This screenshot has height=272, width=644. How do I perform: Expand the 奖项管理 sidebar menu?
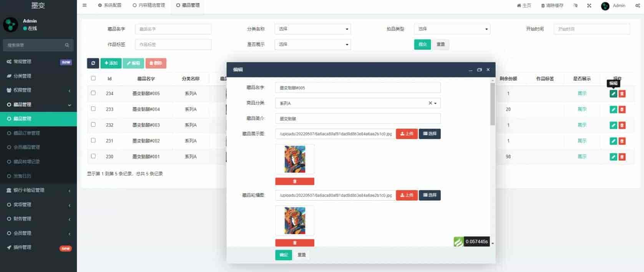[x=38, y=205]
